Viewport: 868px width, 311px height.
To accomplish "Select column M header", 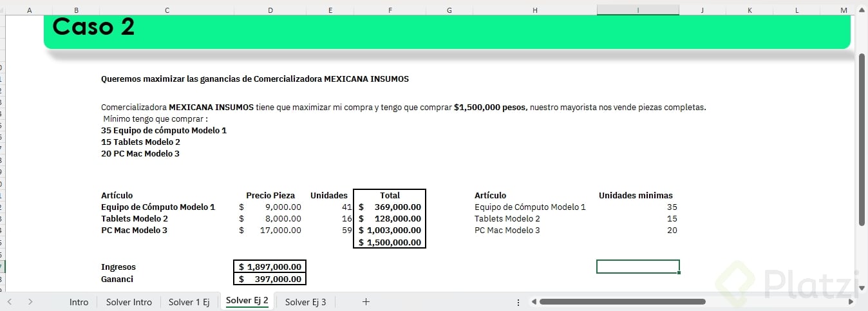I will point(844,10).
